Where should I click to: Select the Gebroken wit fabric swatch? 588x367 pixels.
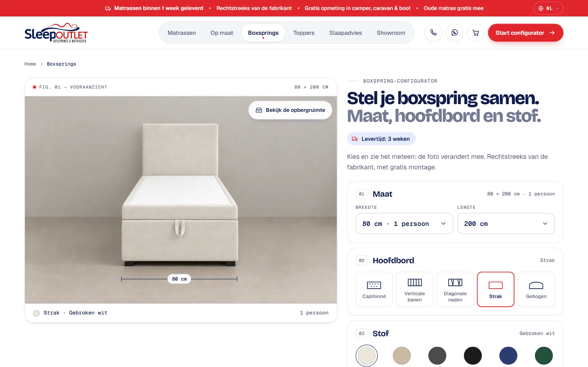tap(366, 356)
